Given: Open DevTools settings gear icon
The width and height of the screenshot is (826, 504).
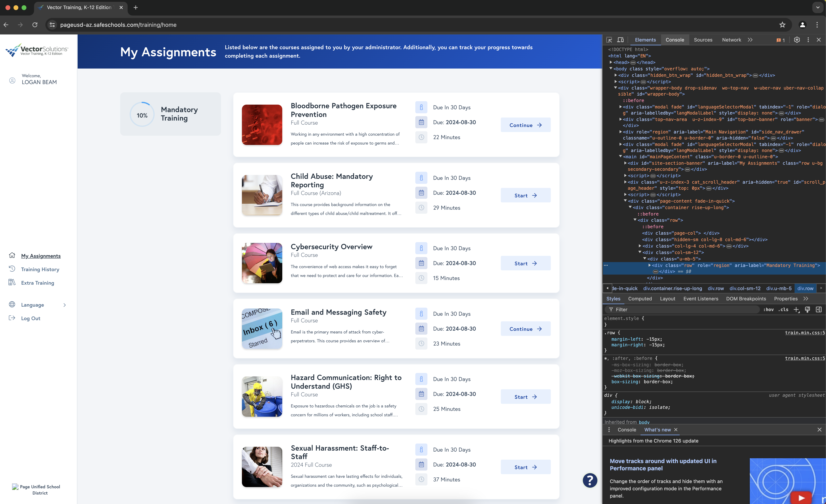Looking at the screenshot, I should click(797, 40).
